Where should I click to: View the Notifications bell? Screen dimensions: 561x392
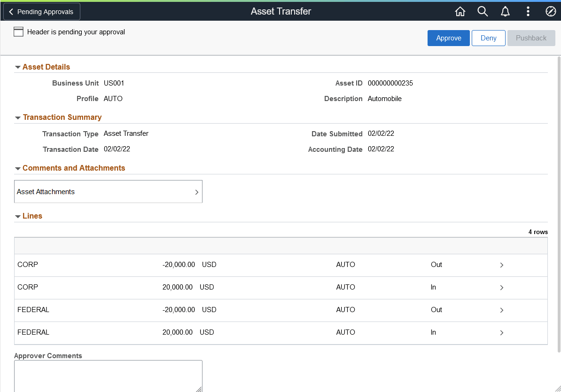505,11
